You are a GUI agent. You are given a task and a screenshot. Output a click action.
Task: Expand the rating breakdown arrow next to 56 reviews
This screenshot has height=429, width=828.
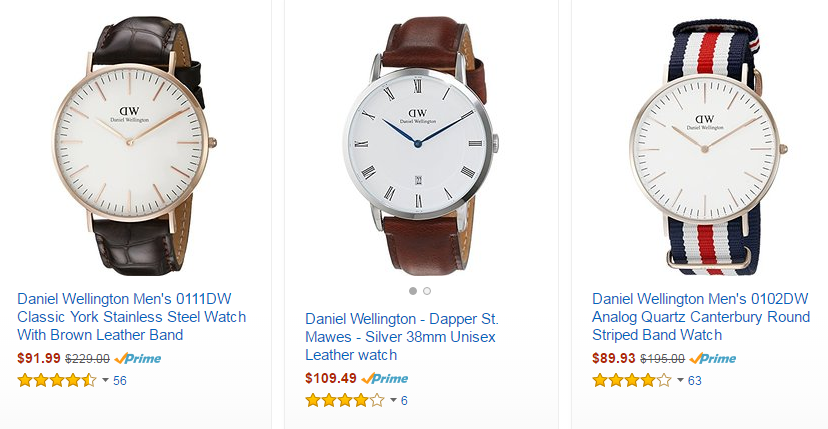tap(105, 380)
